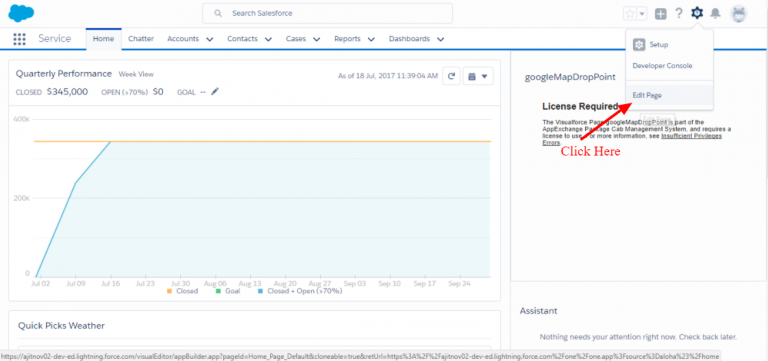Open the Favorites list dropdown arrow

(x=642, y=14)
